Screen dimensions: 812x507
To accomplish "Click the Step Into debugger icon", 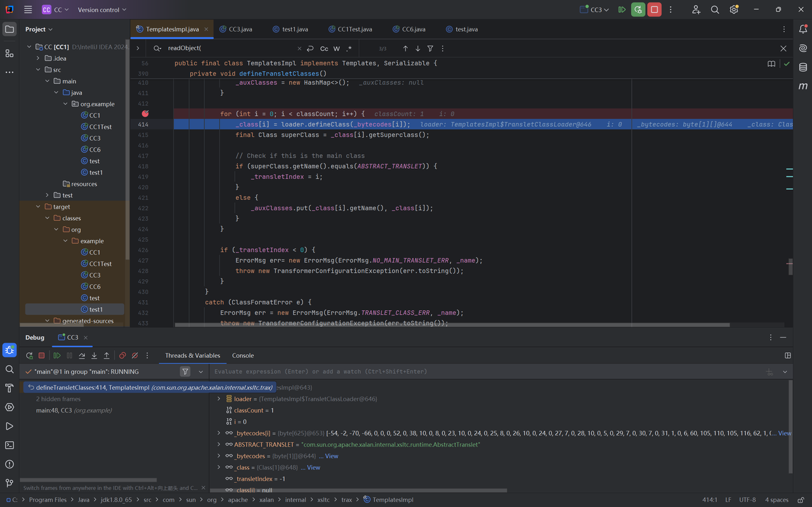I will [94, 356].
